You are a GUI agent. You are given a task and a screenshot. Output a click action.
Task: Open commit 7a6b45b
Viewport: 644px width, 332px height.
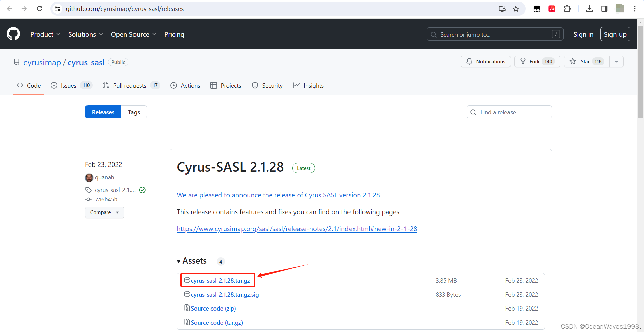coord(106,199)
